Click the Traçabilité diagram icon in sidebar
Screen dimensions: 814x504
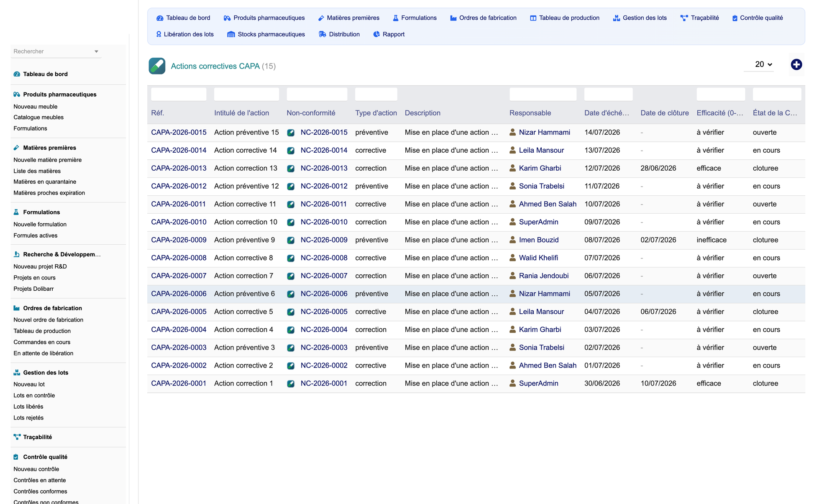(17, 437)
